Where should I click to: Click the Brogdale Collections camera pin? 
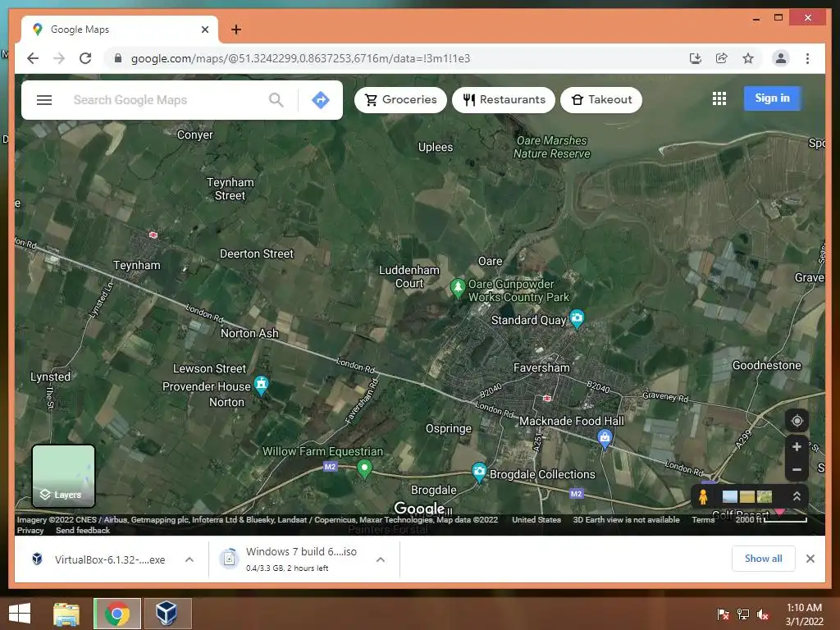pos(479,472)
